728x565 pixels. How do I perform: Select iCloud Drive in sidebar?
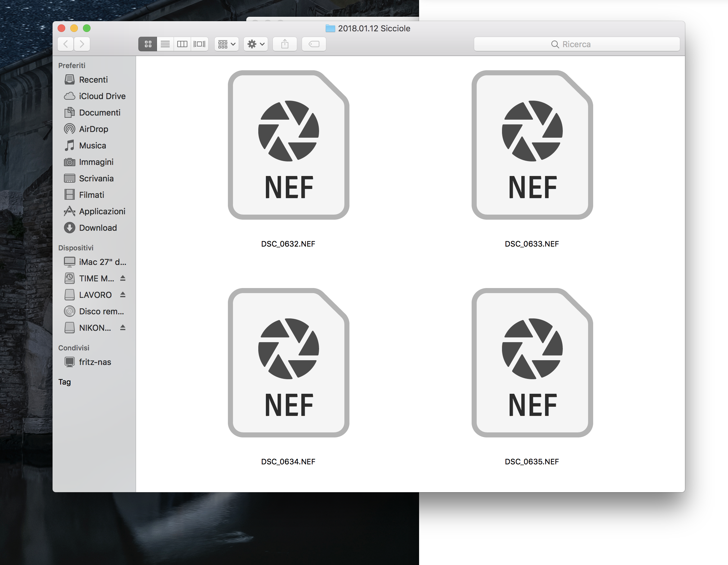tap(102, 96)
